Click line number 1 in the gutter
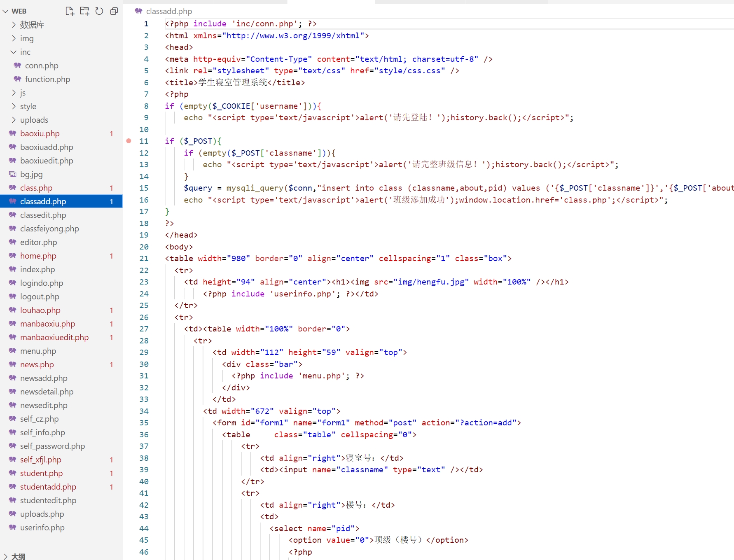Viewport: 734px width, 560px height. pyautogui.click(x=146, y=24)
